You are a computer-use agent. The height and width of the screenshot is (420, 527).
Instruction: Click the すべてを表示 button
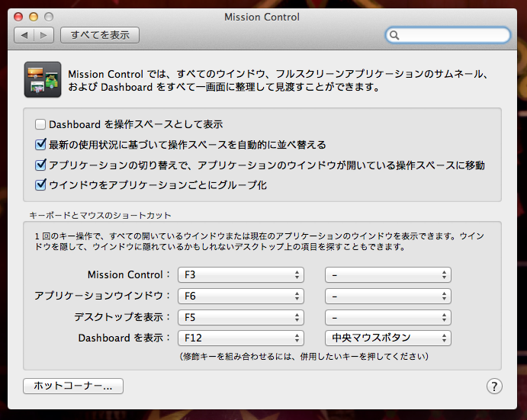(100, 35)
